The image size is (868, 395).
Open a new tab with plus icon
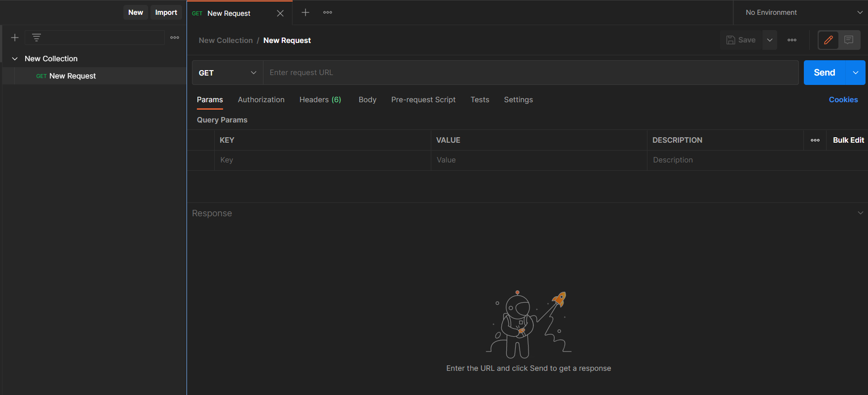coord(305,12)
